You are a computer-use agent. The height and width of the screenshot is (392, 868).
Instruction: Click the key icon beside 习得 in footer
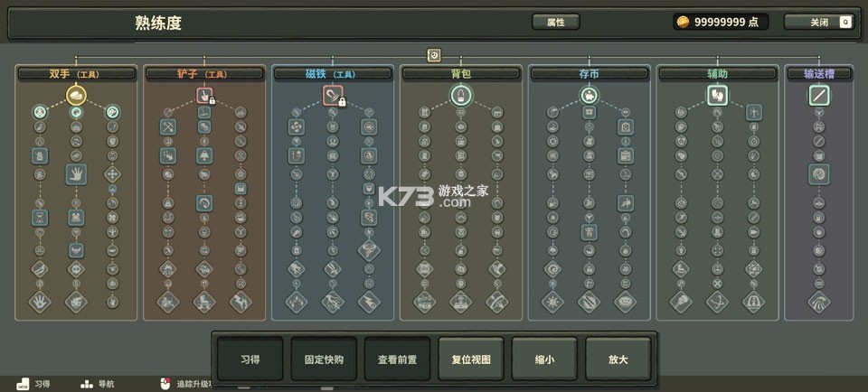point(23,384)
